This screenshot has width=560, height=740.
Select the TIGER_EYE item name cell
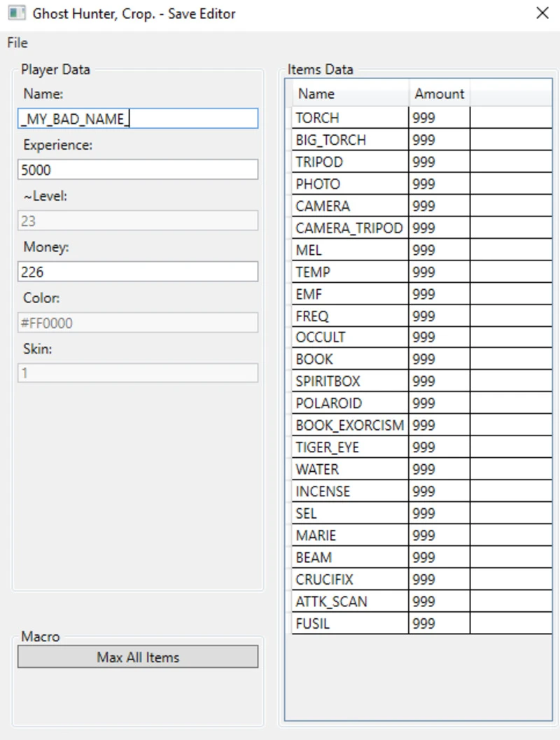[349, 447]
